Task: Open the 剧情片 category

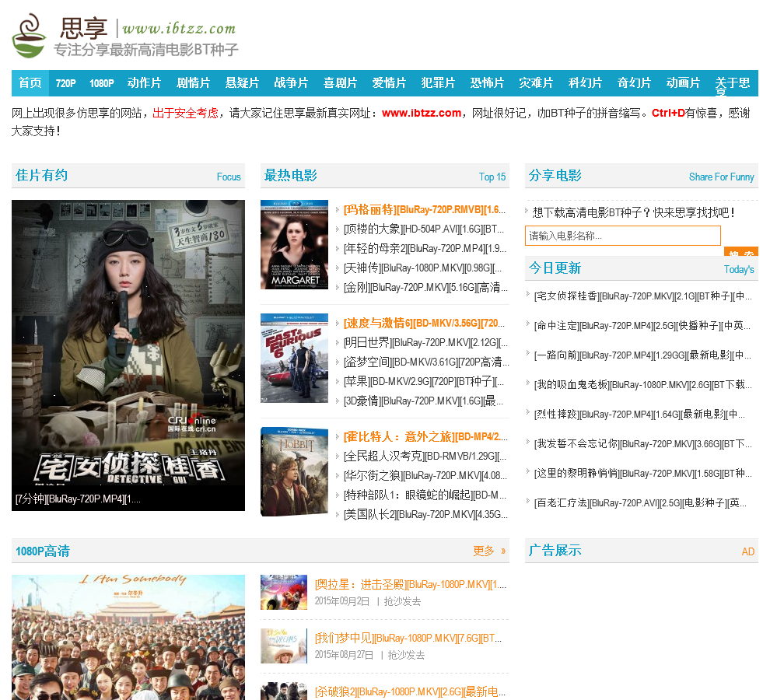Action: pos(193,83)
